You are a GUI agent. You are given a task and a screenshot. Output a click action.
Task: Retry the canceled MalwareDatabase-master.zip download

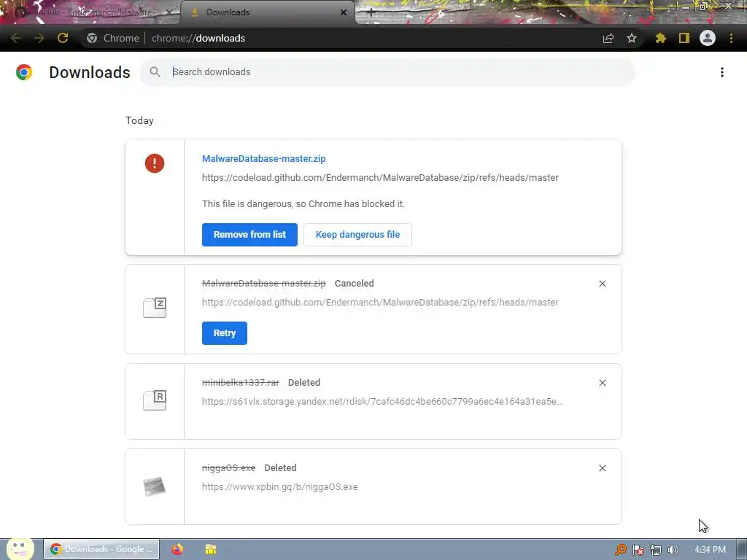tap(225, 333)
